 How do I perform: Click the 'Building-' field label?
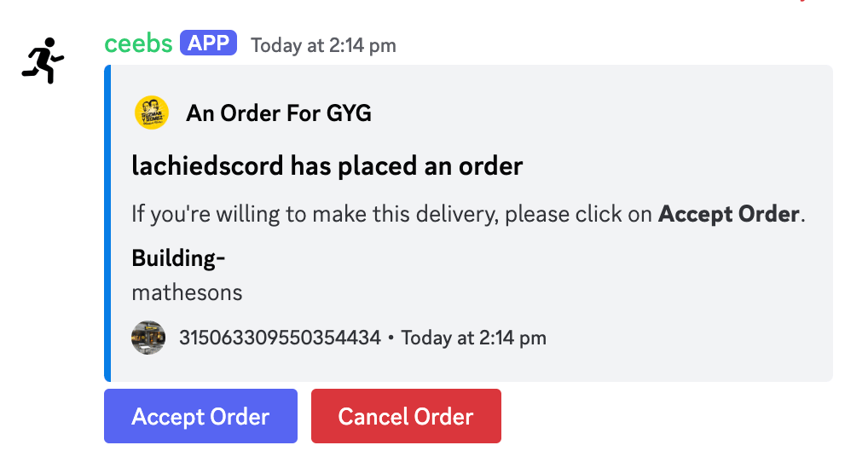178,258
